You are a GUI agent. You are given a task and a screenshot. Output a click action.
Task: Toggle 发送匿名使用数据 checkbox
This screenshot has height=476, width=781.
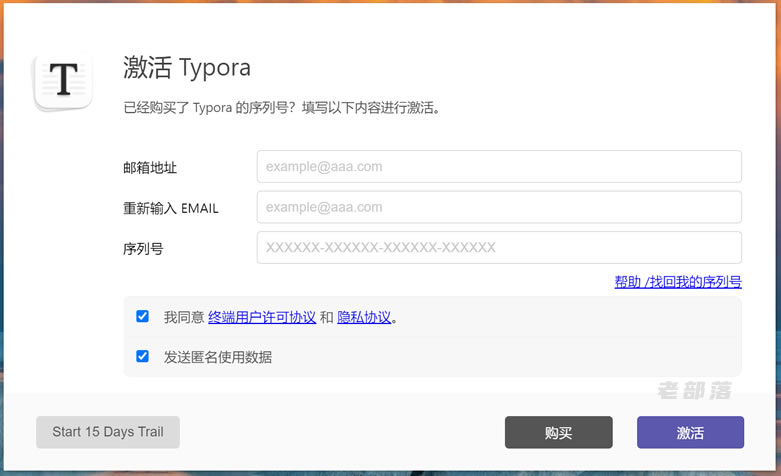[x=142, y=356]
